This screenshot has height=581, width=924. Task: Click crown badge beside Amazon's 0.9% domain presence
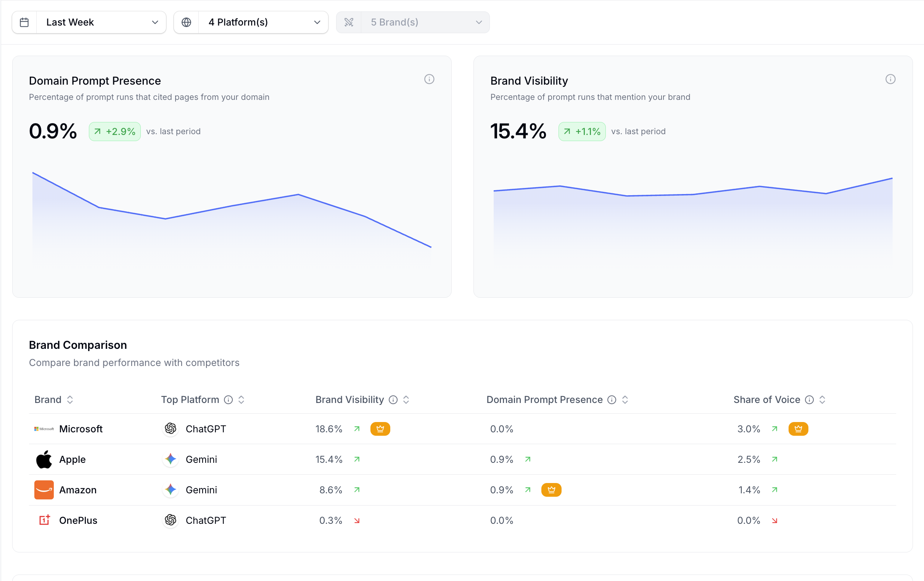pos(551,490)
